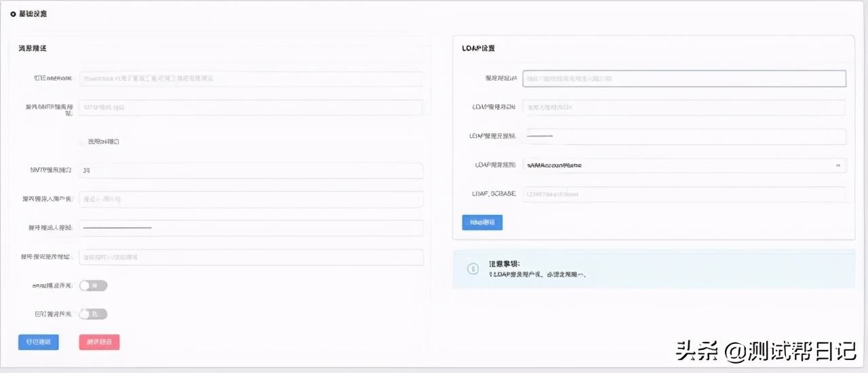The image size is (868, 373).
Task: Toggle the upper of the two left-panel switches
Action: coord(93,286)
